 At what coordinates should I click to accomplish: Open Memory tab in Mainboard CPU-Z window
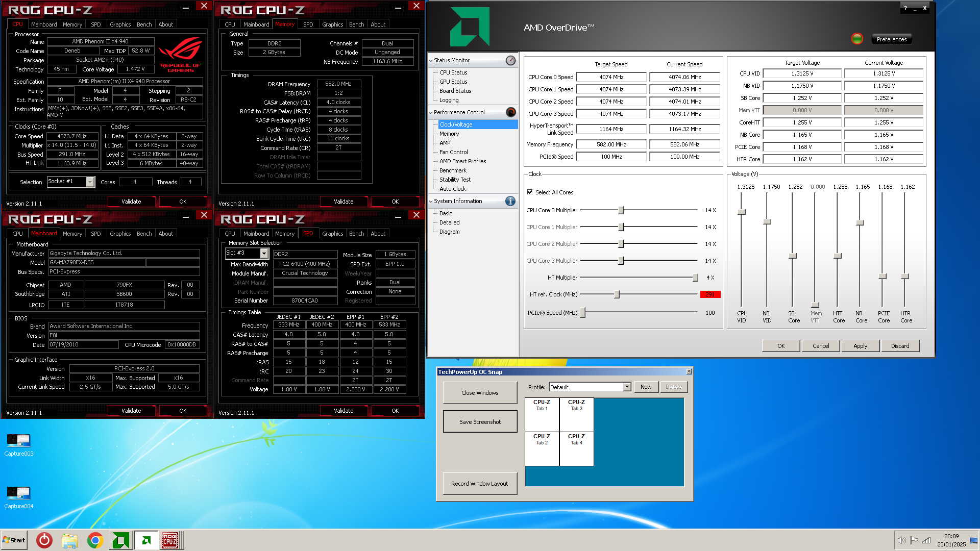point(72,234)
